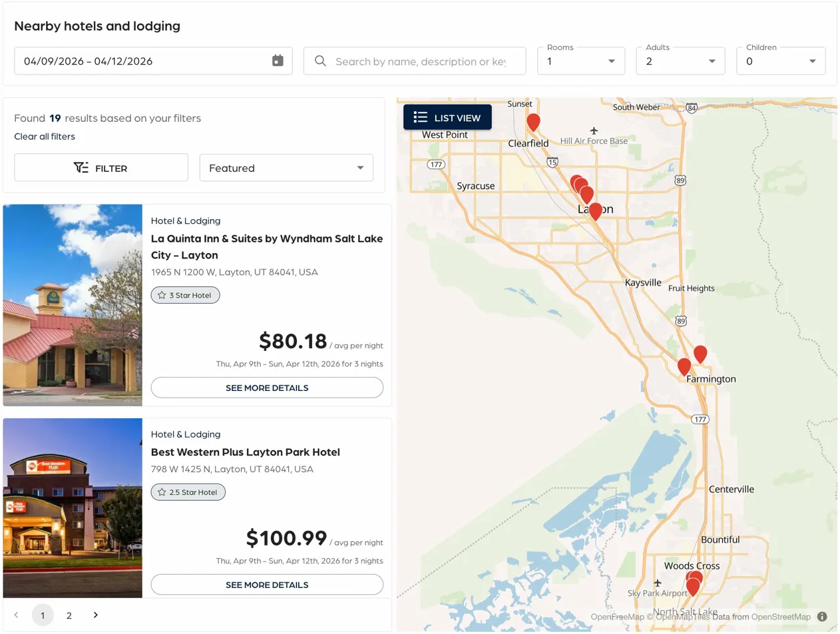The width and height of the screenshot is (840, 634).
Task: Click West Point label on the map
Action: 445,135
